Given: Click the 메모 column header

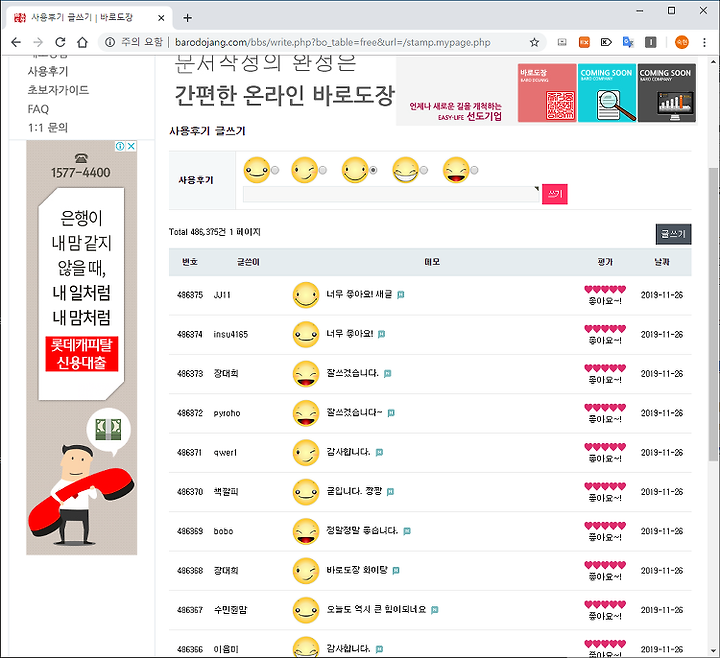Looking at the screenshot, I should click(x=432, y=262).
